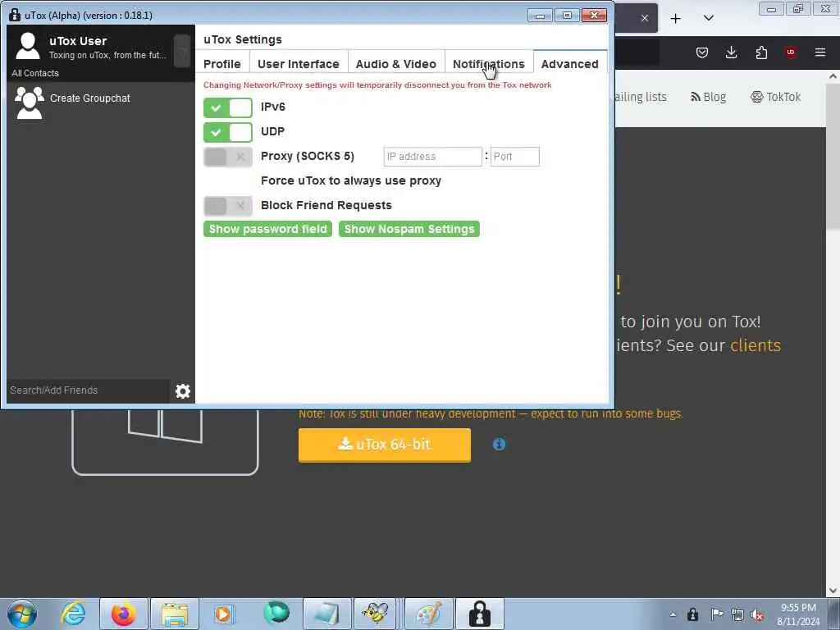Open Firefox extensions puzzle icon
The image size is (840, 630).
(x=761, y=52)
